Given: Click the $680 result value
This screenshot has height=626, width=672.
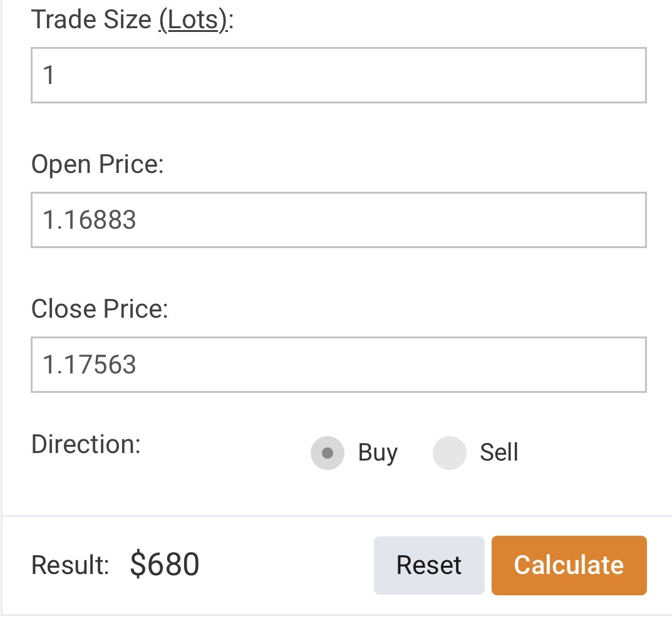Looking at the screenshot, I should click(x=165, y=565).
